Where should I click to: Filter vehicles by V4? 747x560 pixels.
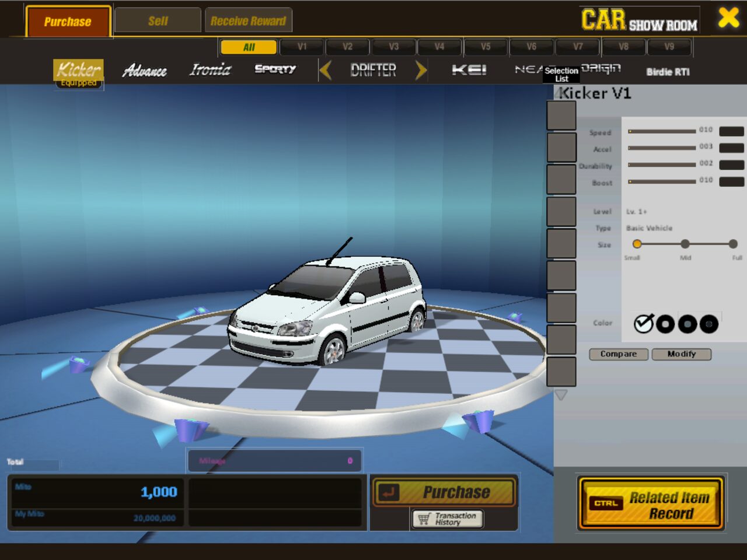pos(439,47)
